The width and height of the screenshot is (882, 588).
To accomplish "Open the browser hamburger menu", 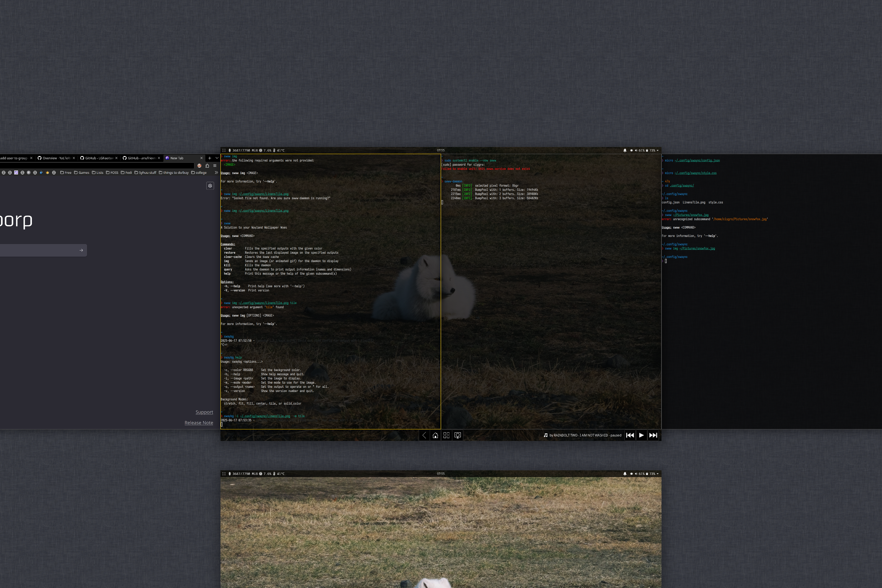I will (215, 166).
